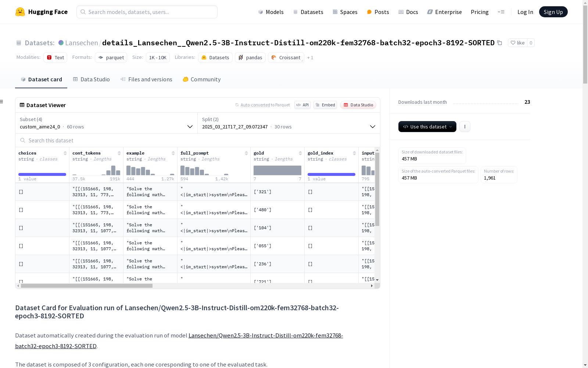Open the Datasets menu

click(x=308, y=12)
